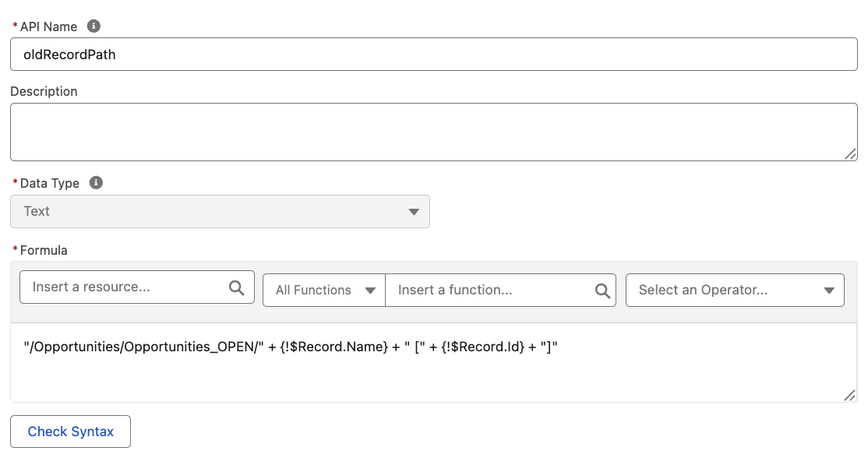The height and width of the screenshot is (458, 868).
Task: Click the Description field label
Action: (x=44, y=91)
